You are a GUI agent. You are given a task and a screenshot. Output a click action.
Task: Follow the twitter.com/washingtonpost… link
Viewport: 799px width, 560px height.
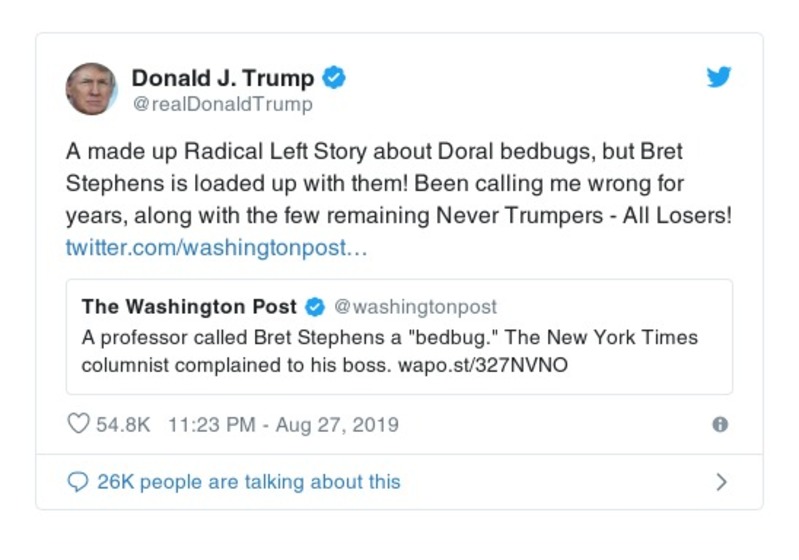coord(217,247)
